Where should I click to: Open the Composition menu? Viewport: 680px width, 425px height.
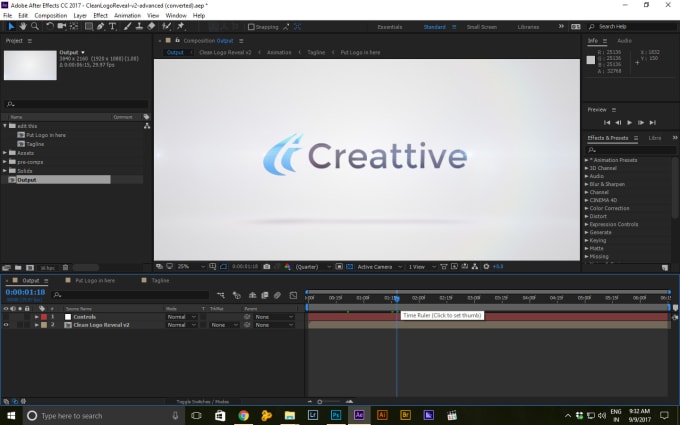click(51, 15)
